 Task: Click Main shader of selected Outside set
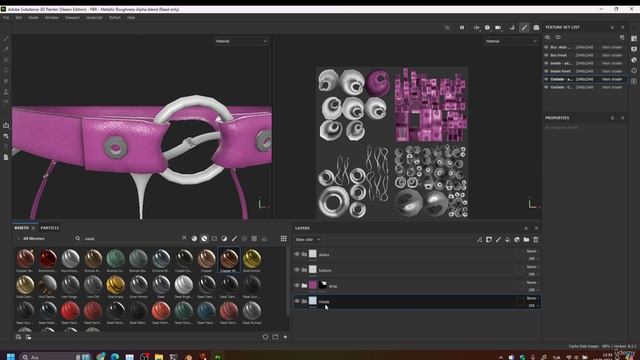[612, 79]
